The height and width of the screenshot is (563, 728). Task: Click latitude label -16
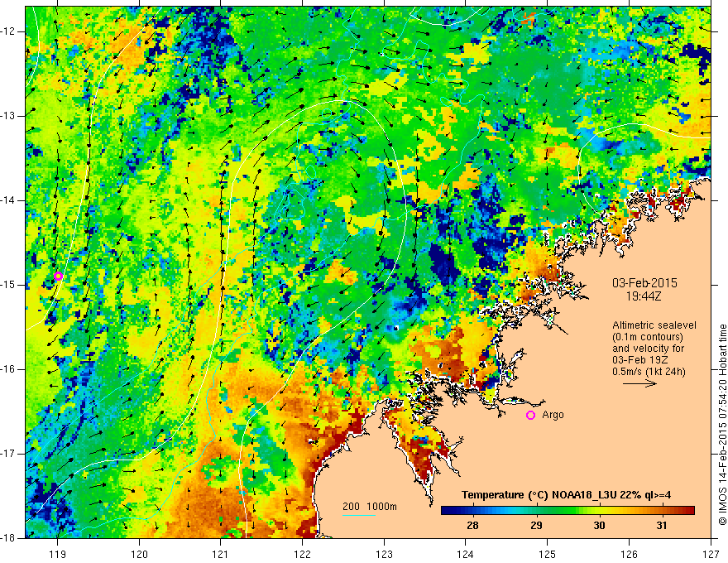pos(9,369)
